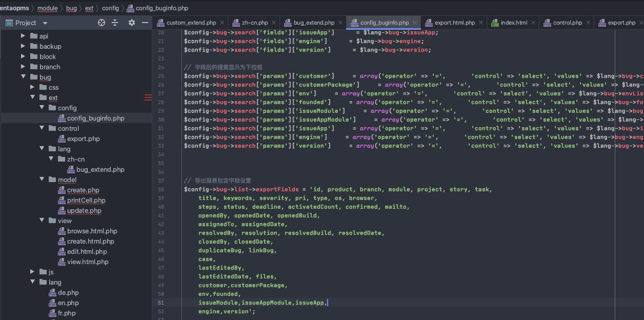Click line number 37 in gutter
Screen dimensions: 644x320
click(x=160, y=181)
